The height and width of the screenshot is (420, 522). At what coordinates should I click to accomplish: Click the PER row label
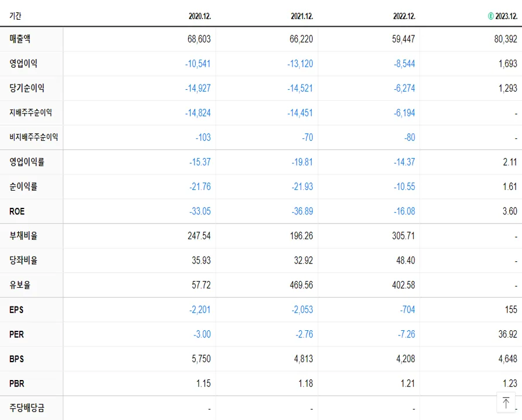coord(17,334)
